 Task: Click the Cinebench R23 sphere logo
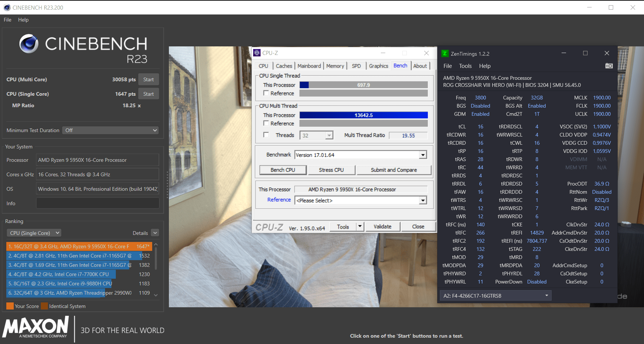(29, 43)
